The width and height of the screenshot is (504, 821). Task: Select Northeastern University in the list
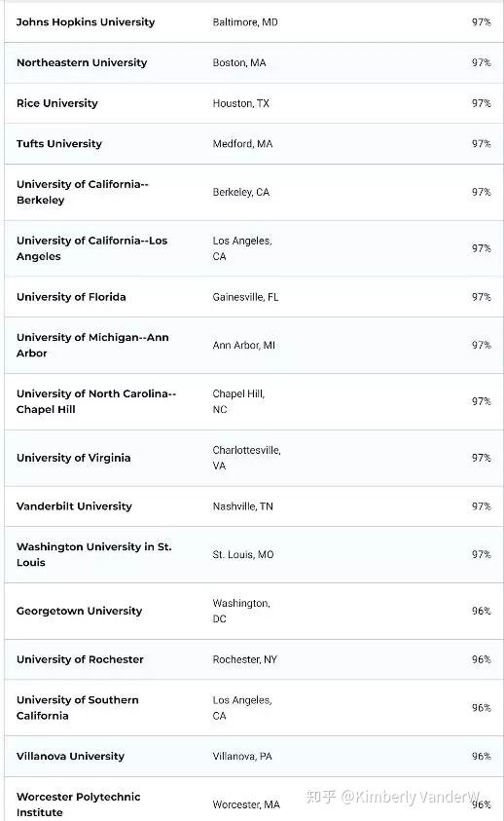pyautogui.click(x=82, y=63)
